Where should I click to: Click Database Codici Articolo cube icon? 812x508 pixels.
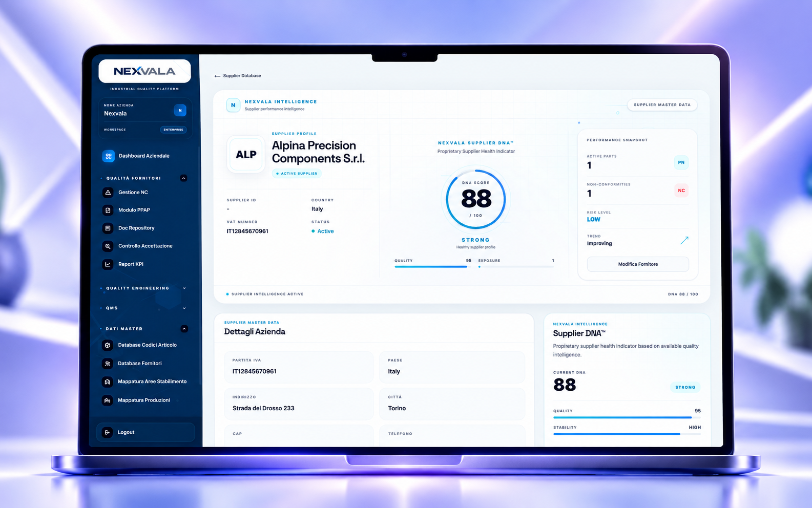108,345
